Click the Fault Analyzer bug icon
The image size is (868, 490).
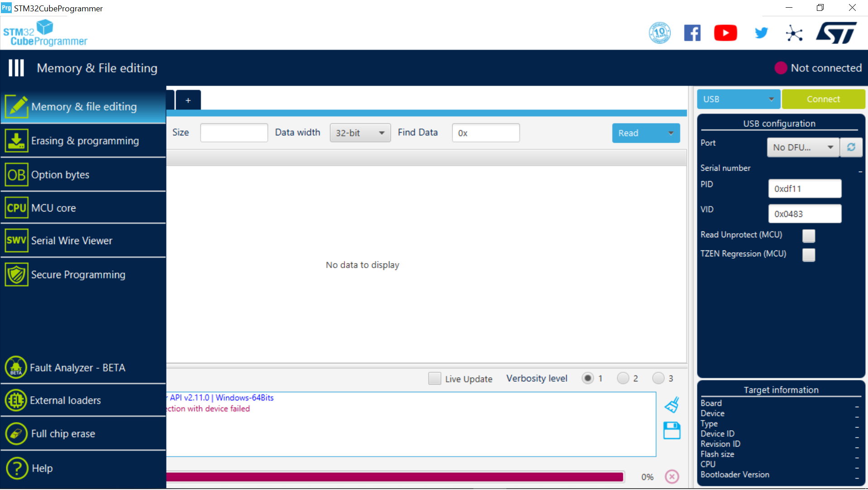pos(16,367)
